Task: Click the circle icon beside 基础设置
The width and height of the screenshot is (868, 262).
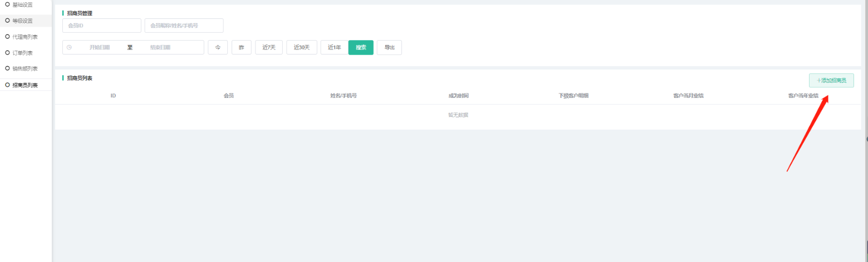Action: 7,4
